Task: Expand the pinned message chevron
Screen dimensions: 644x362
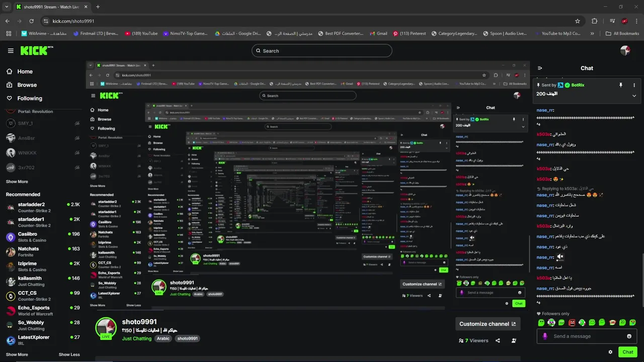Action: point(634,96)
